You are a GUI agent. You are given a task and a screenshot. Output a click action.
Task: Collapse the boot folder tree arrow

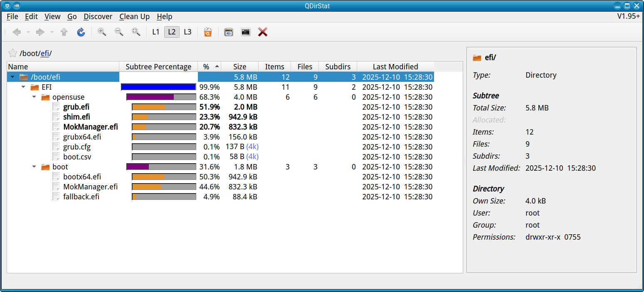35,167
